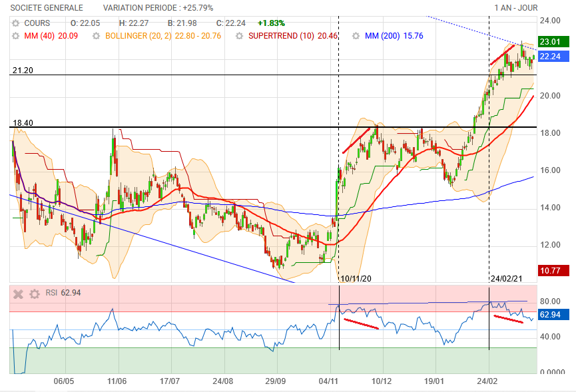The height and width of the screenshot is (392, 576).
Task: Click the 12.00 price axis label
Action: pos(550,245)
